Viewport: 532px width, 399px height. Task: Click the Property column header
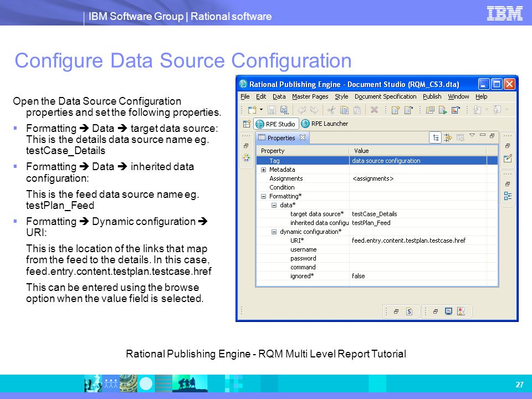click(303, 151)
